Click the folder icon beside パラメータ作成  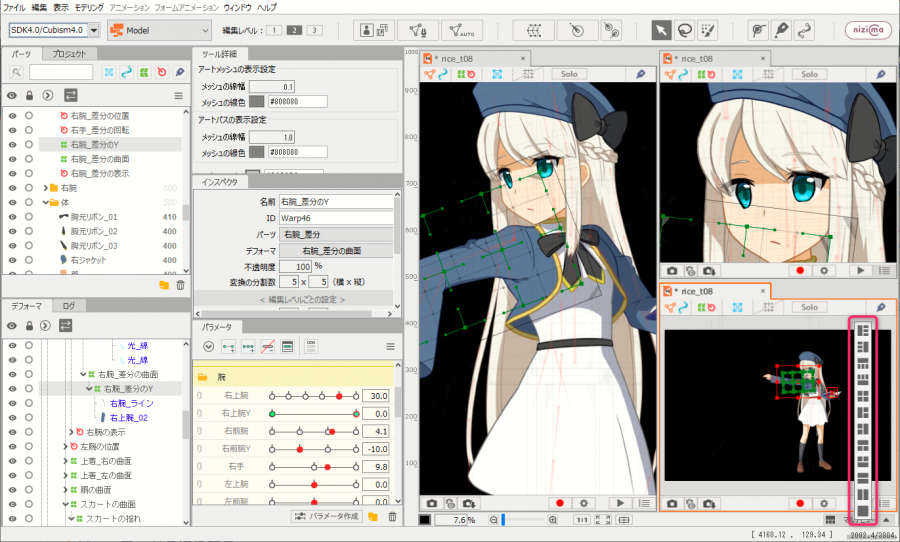click(x=373, y=517)
